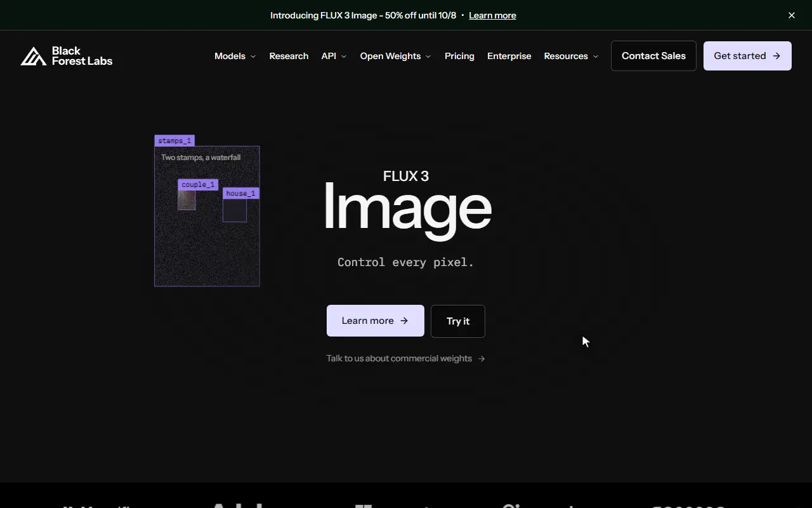Click the hero Learn more button
The image size is (812, 508).
pos(376,321)
